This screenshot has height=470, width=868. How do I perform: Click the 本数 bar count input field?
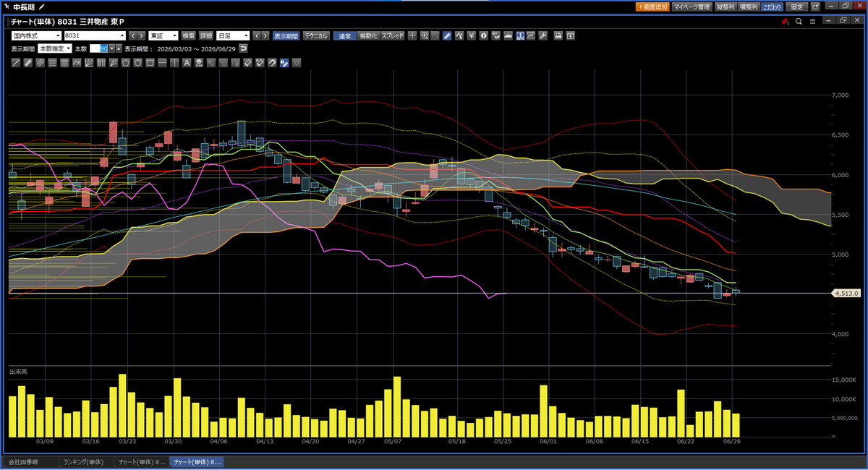tap(99, 48)
